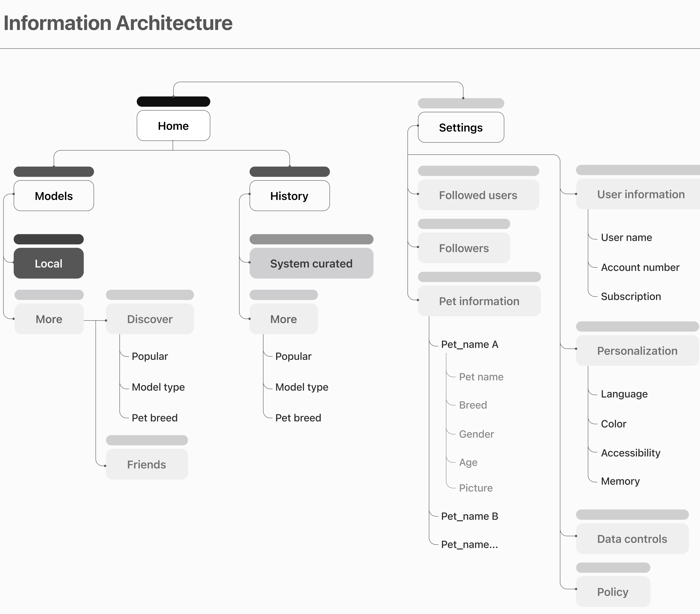The width and height of the screenshot is (700, 614).
Task: Expand the Pet information node
Action: click(x=479, y=301)
